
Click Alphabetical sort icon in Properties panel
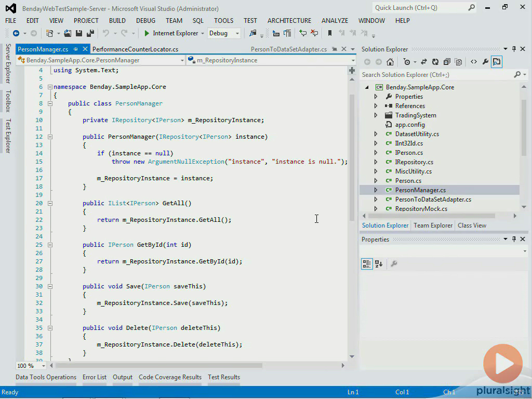[379, 263]
